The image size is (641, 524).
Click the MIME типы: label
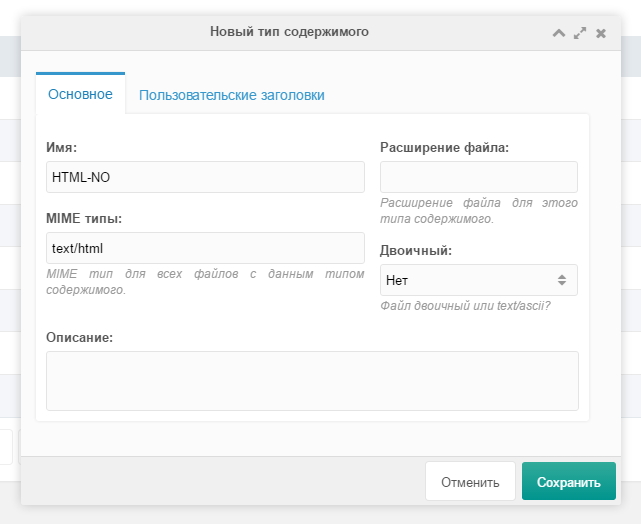click(x=84, y=218)
